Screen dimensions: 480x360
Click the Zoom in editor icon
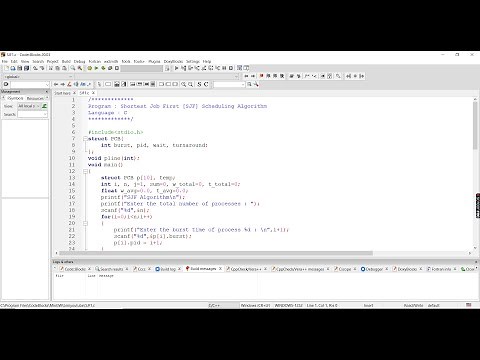[183, 84]
